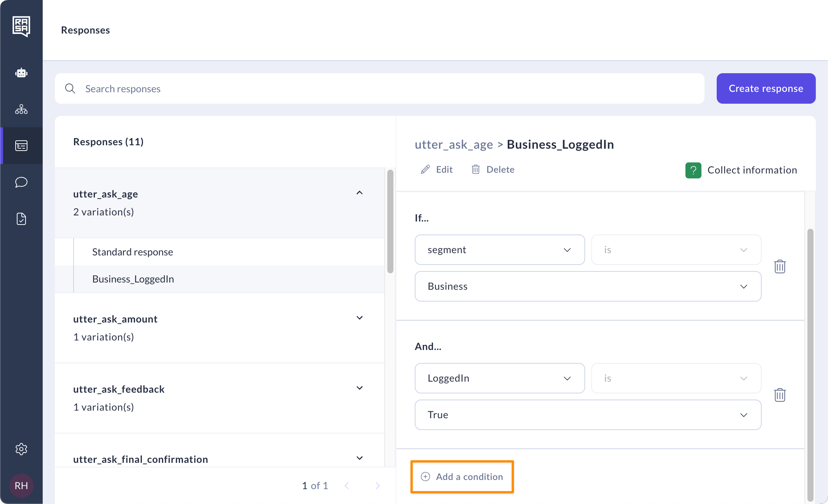The width and height of the screenshot is (828, 504).
Task: Open the document checkmark icon in the sidebar
Action: pos(21,219)
